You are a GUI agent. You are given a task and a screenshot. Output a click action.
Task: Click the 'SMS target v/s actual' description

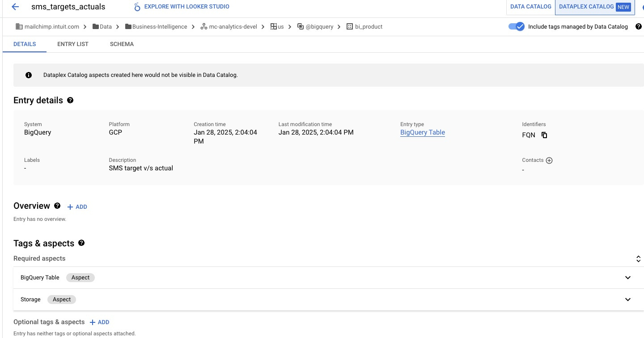141,168
